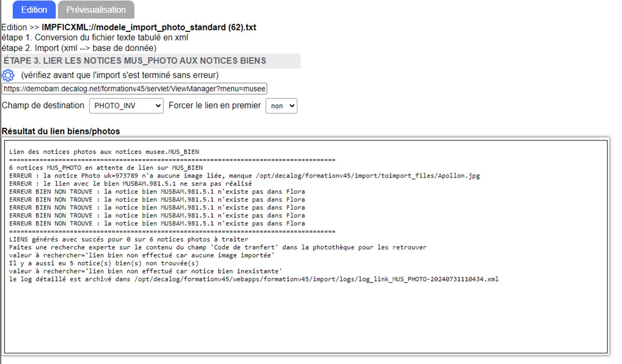The image size is (622, 364).
Task: Click the 'vérifiez avant que l'import' notice text
Action: pos(120,75)
